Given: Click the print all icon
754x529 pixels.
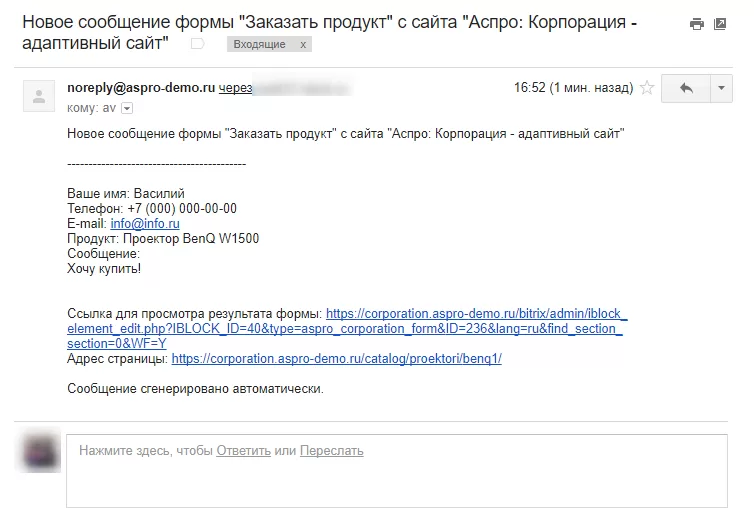Looking at the screenshot, I should click(696, 24).
